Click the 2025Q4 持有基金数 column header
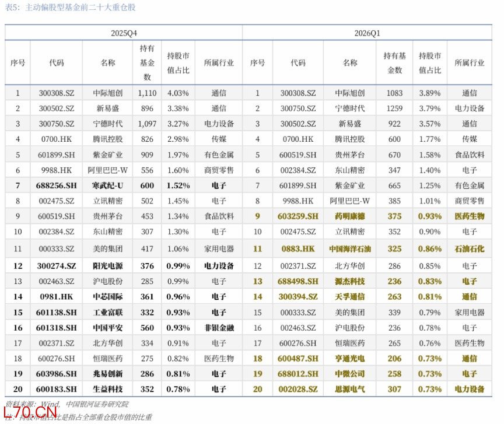The image size is (504, 424). pos(147,62)
